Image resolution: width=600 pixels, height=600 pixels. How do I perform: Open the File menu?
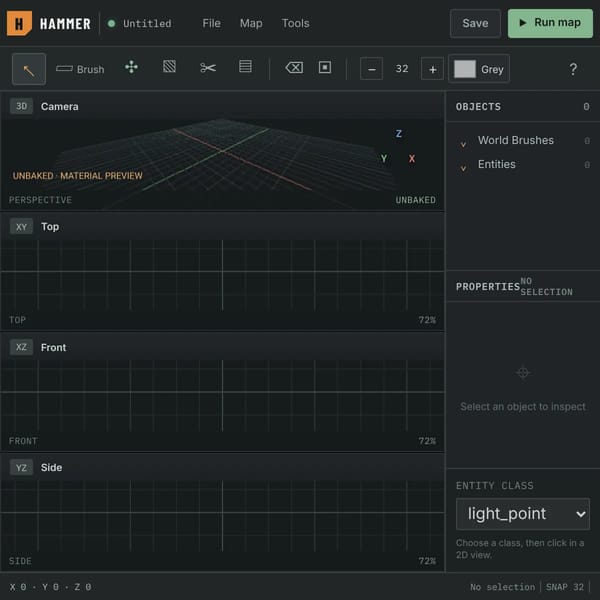[x=211, y=23]
